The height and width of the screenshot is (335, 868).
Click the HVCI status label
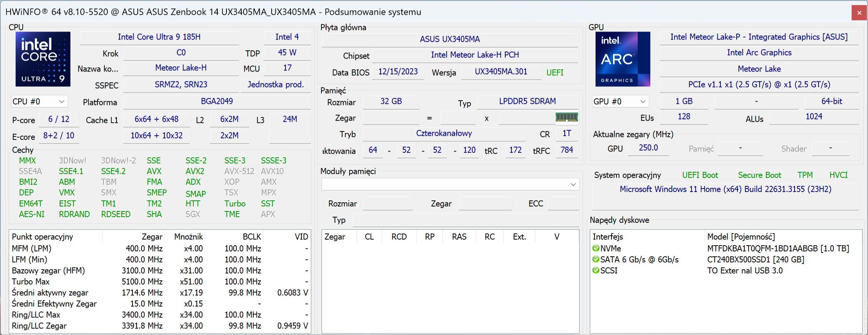point(839,175)
